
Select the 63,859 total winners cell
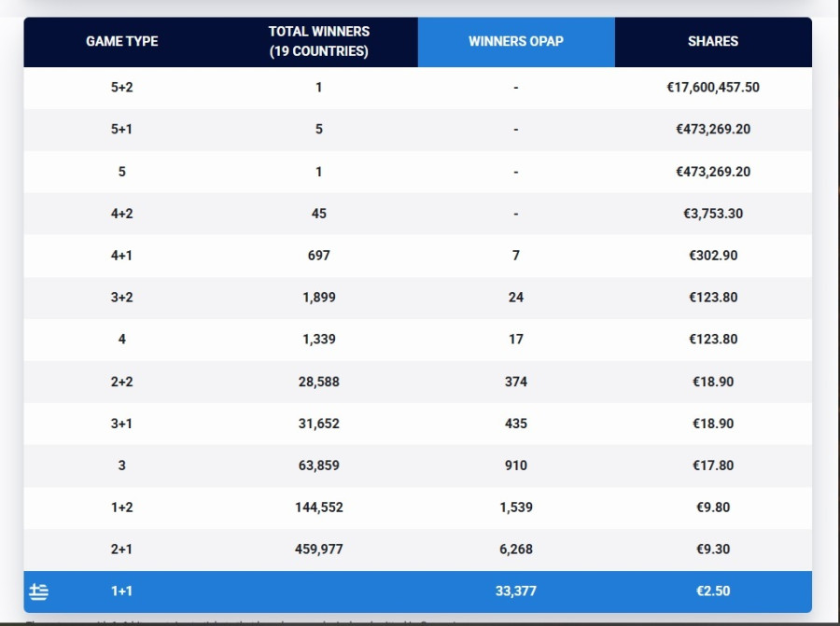tap(319, 466)
